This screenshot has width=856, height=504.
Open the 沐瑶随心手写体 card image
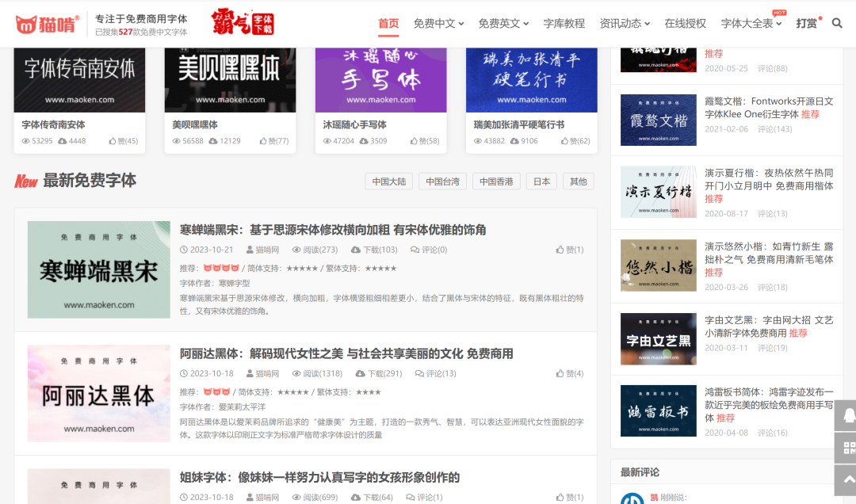(x=381, y=80)
